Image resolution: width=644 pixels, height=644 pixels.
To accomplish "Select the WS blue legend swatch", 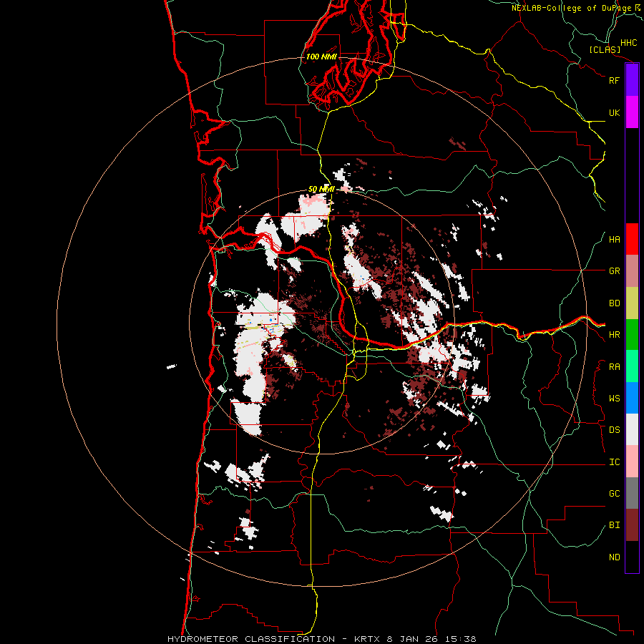I will [x=632, y=398].
